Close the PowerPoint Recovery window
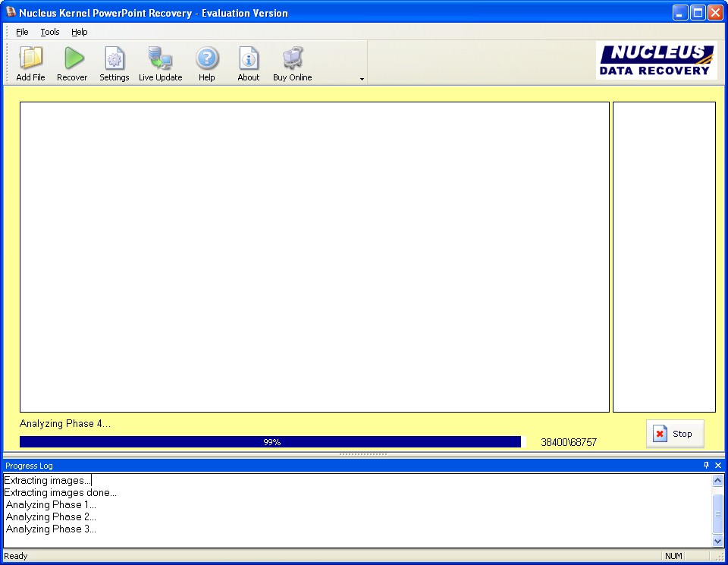 point(715,13)
